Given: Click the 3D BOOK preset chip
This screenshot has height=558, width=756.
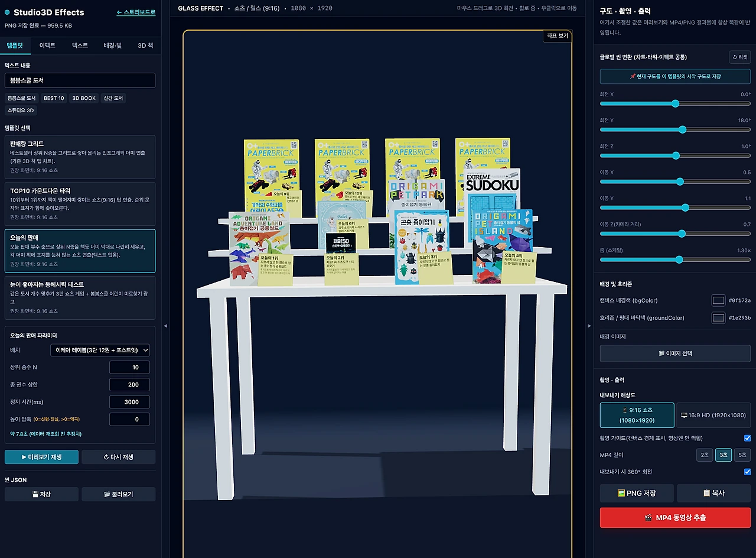Looking at the screenshot, I should pyautogui.click(x=84, y=98).
